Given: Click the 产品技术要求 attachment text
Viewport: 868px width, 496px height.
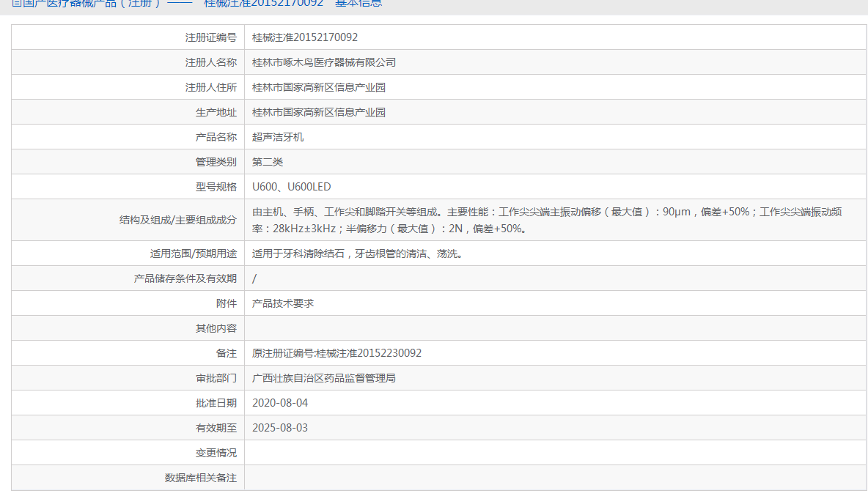Looking at the screenshot, I should [x=283, y=303].
